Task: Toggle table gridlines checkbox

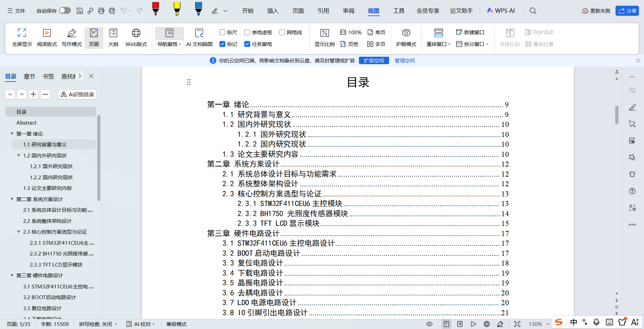Action: tap(247, 32)
